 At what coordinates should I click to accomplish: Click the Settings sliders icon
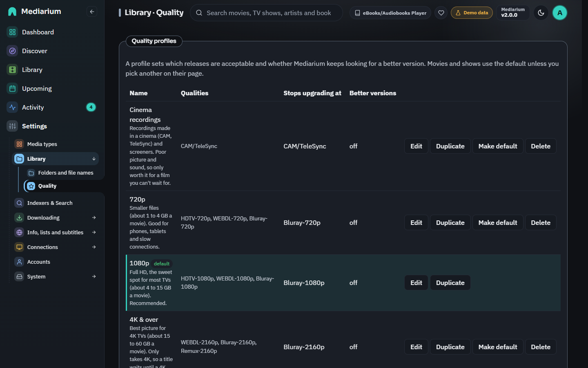[13, 126]
